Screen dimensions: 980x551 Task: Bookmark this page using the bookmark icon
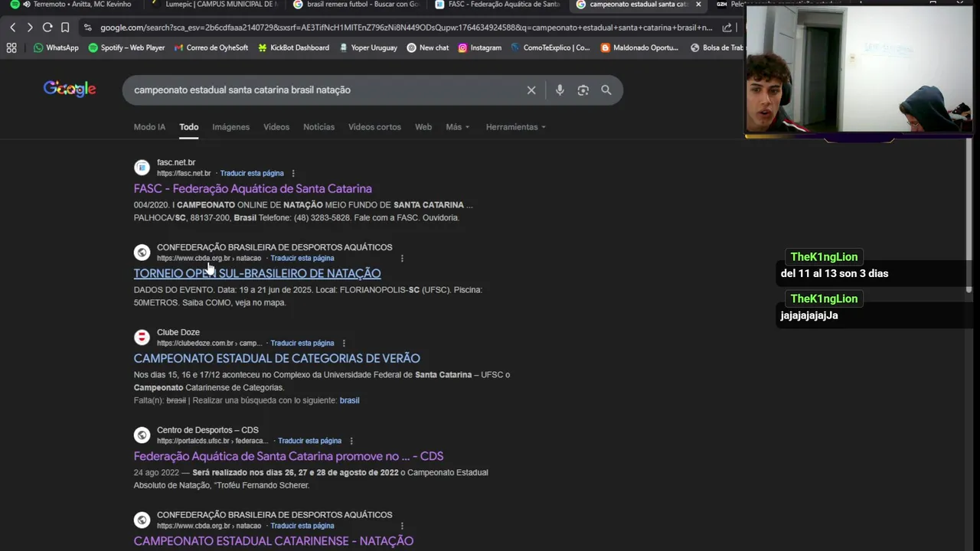[x=65, y=28]
